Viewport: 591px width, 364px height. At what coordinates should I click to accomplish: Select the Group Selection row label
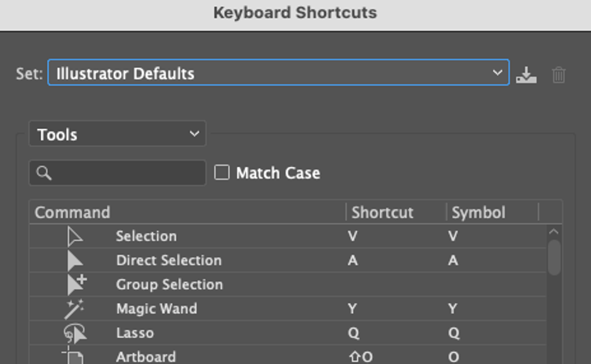(x=169, y=285)
